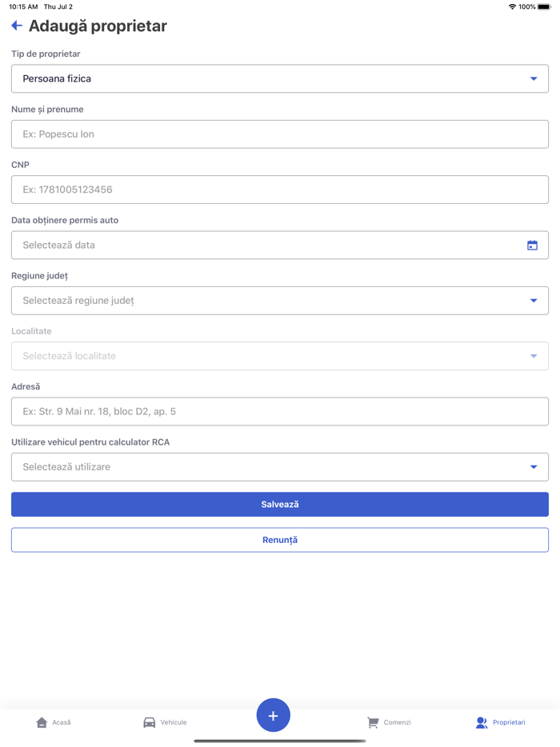Open the Tip de proprietar dropdown
Image resolution: width=560 pixels, height=747 pixels.
280,78
